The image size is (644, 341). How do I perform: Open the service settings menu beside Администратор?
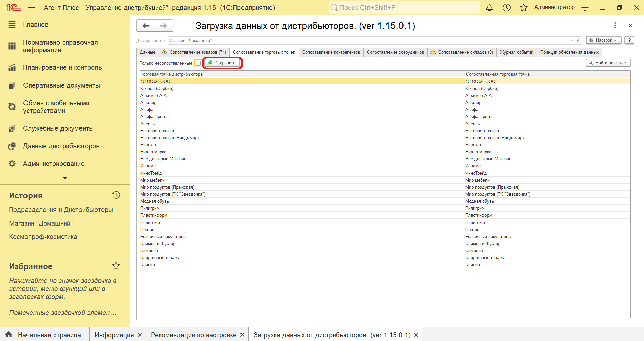[585, 8]
